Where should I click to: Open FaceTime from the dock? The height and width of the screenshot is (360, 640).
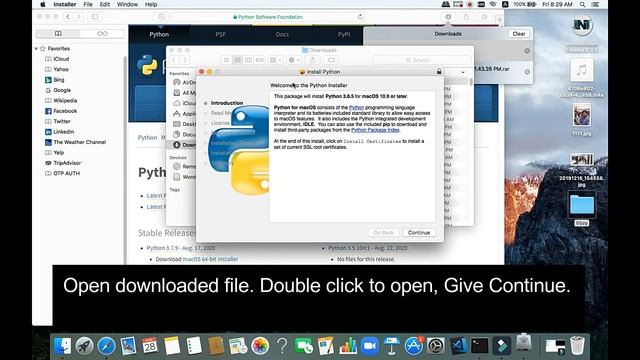(x=304, y=346)
